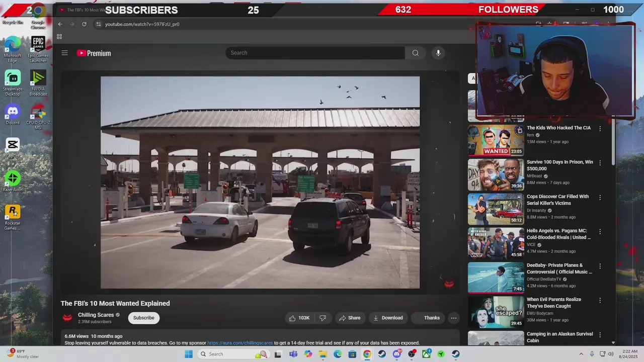Open options for Cops Discover Car video
644x362 pixels.
pos(600,198)
